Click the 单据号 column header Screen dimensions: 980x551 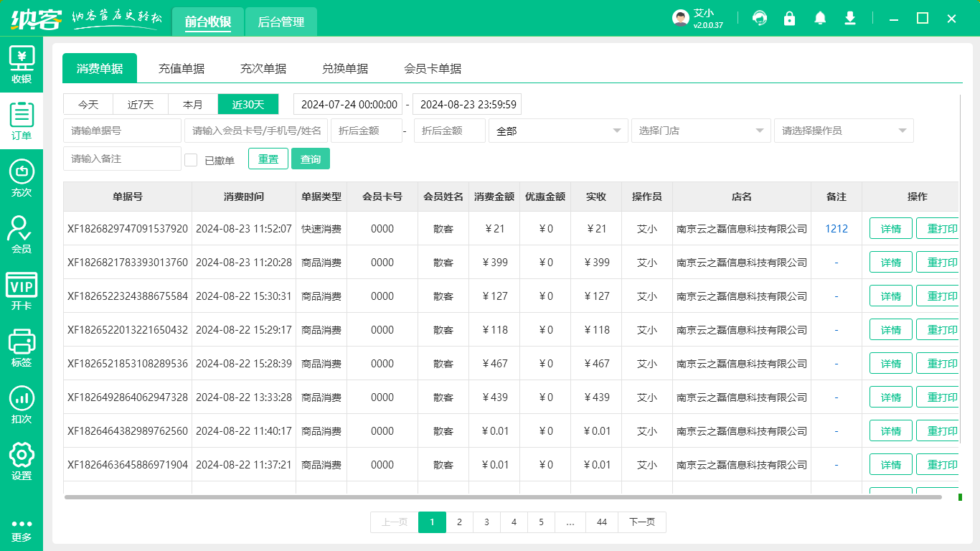[x=128, y=197]
